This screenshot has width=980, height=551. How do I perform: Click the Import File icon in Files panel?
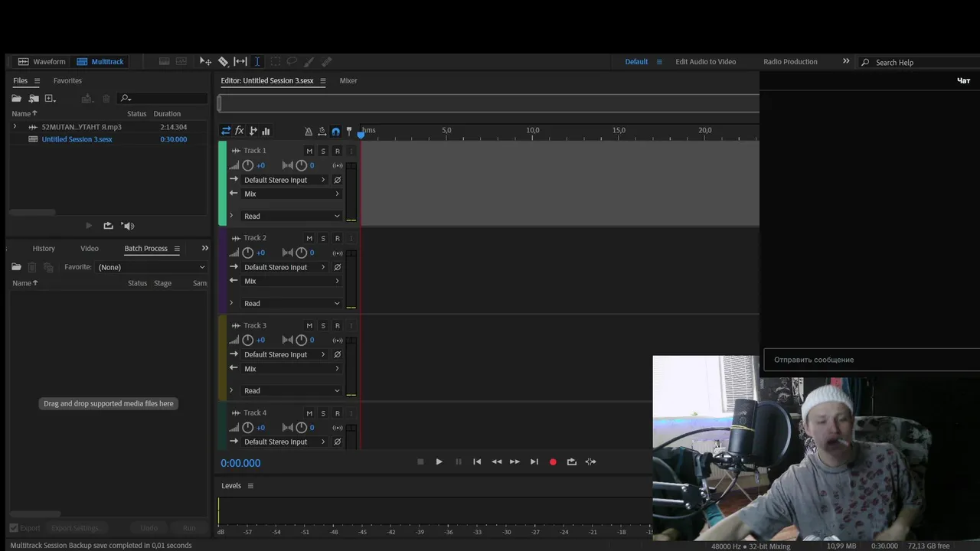34,98
